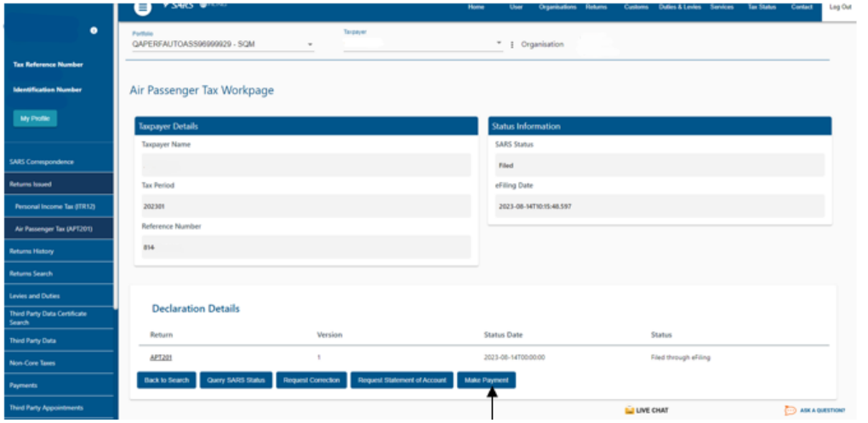This screenshot has width=868, height=423.
Task: Open SARS Correspondence in sidebar
Action: (56, 161)
